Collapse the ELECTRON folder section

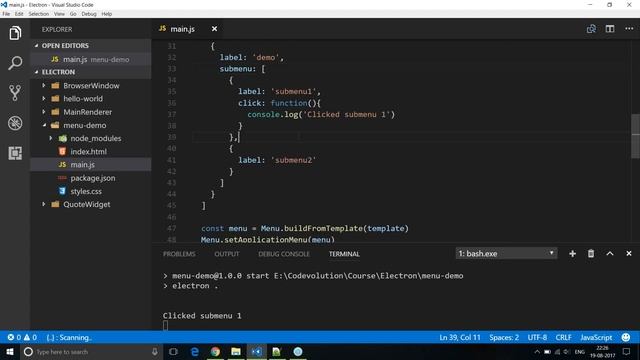[x=91, y=72]
